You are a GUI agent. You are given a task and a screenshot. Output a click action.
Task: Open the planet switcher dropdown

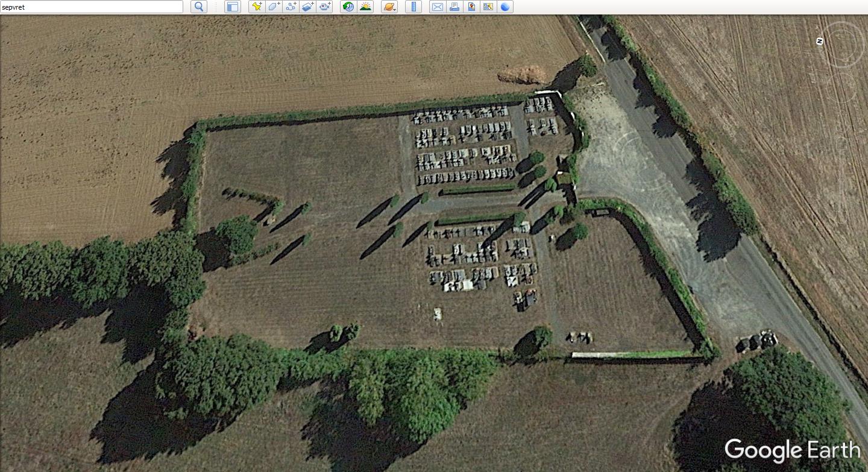pyautogui.click(x=389, y=7)
